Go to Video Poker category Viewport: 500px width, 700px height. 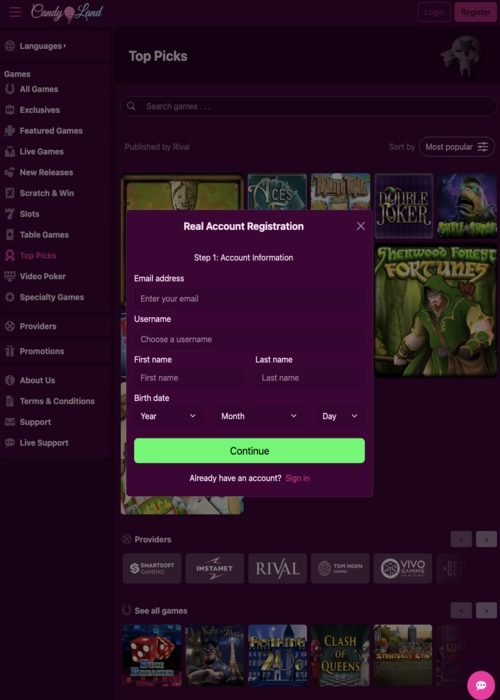point(43,276)
